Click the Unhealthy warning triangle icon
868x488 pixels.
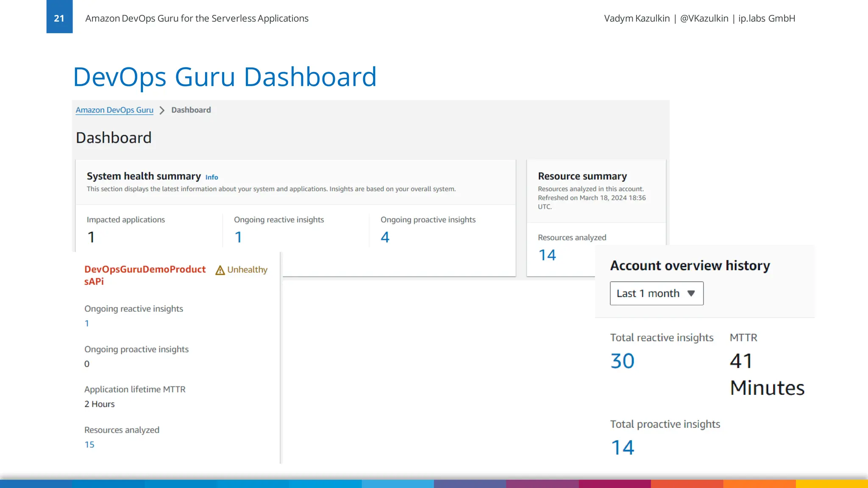[x=220, y=270]
